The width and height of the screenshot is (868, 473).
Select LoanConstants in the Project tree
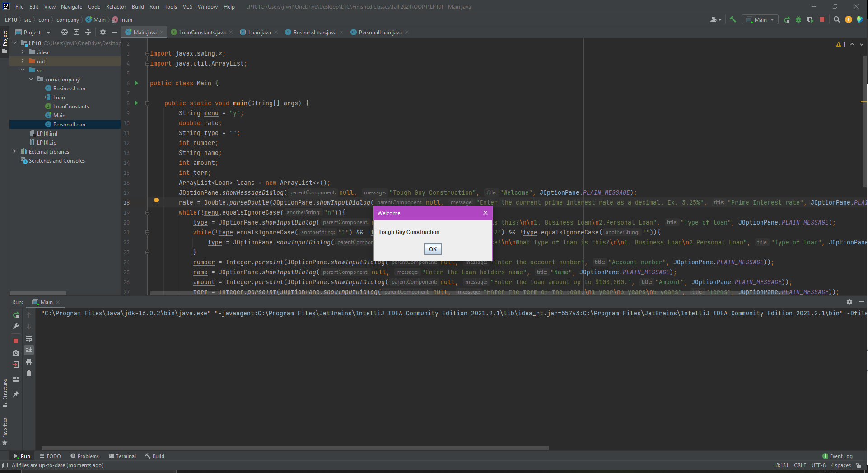point(71,107)
